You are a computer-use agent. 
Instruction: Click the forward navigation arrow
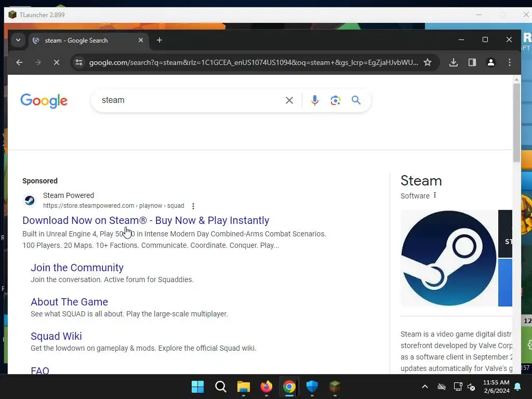[37, 62]
